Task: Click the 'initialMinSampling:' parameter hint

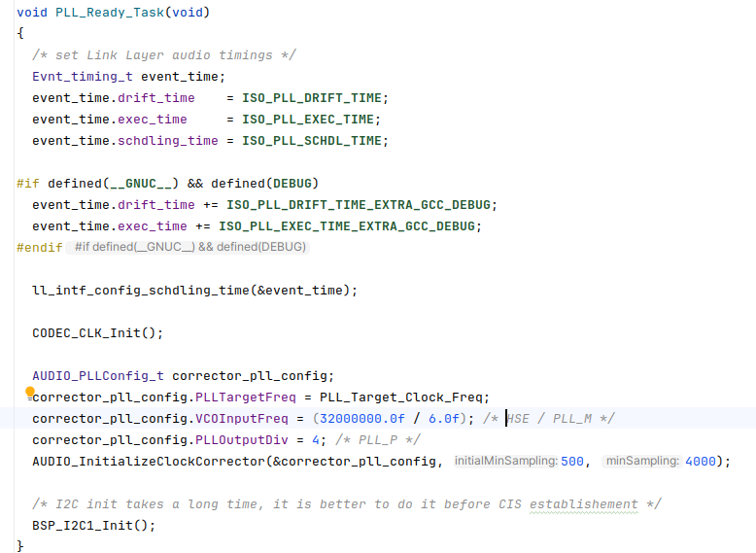Action: pyautogui.click(x=505, y=461)
